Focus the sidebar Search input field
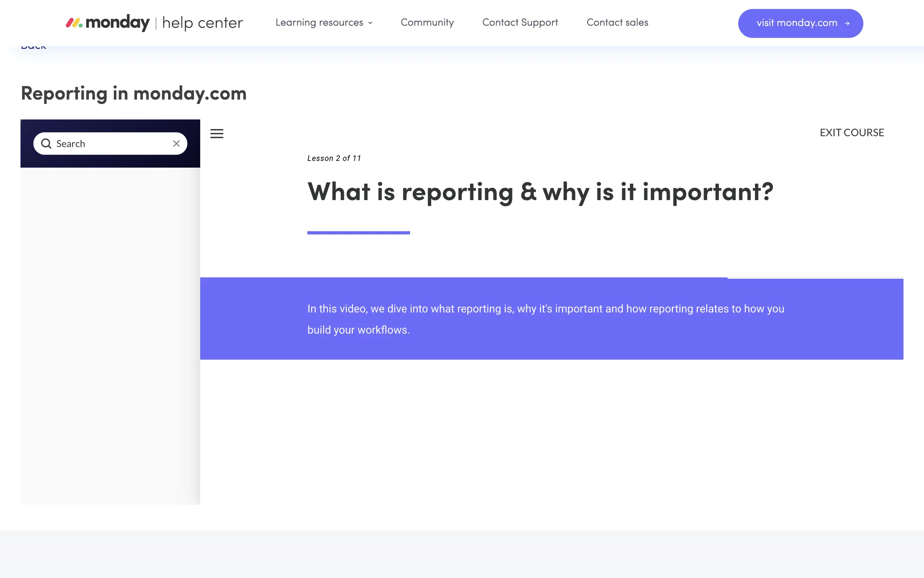Screen dimensions: 924x578 coord(111,144)
